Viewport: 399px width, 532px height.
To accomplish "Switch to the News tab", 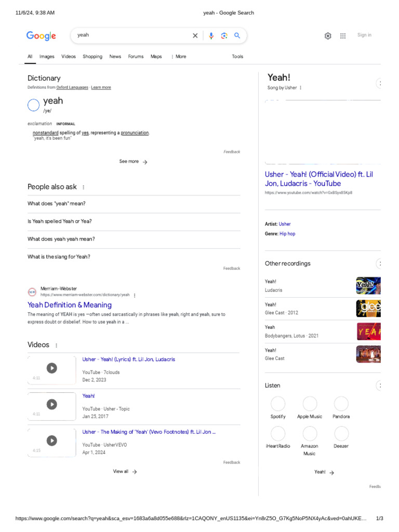I will pyautogui.click(x=115, y=57).
